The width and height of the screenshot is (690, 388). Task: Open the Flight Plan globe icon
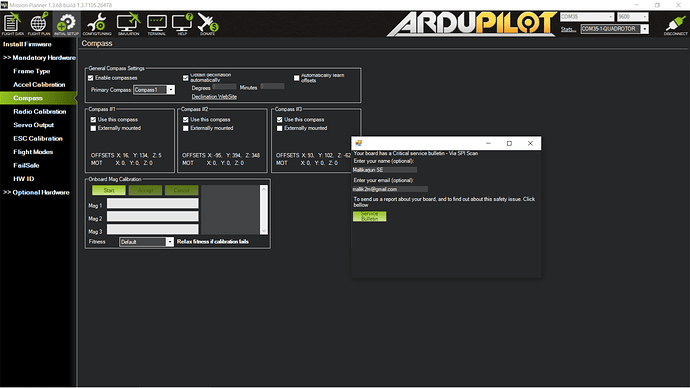pos(39,24)
